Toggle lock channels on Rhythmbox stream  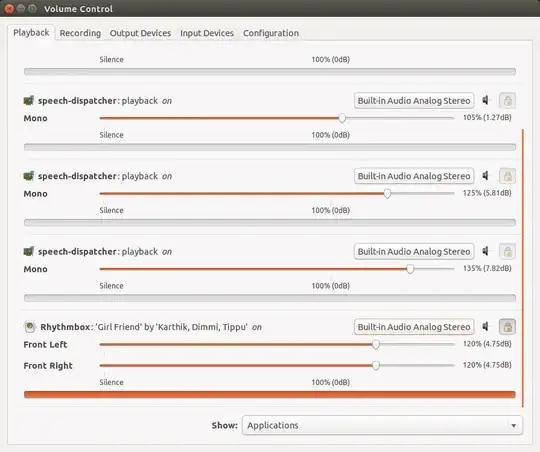click(x=507, y=327)
